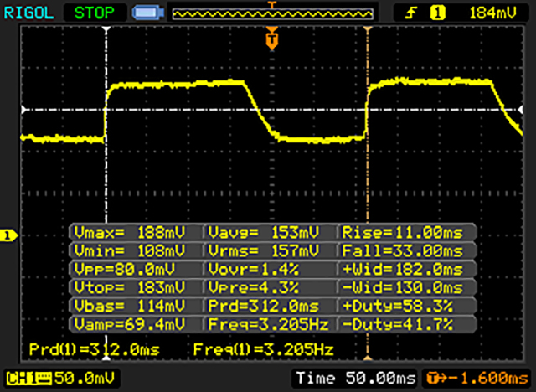Click the +Wid=182.0ms measurement
Image resolution: width=536 pixels, height=392 pixels.
(x=402, y=270)
